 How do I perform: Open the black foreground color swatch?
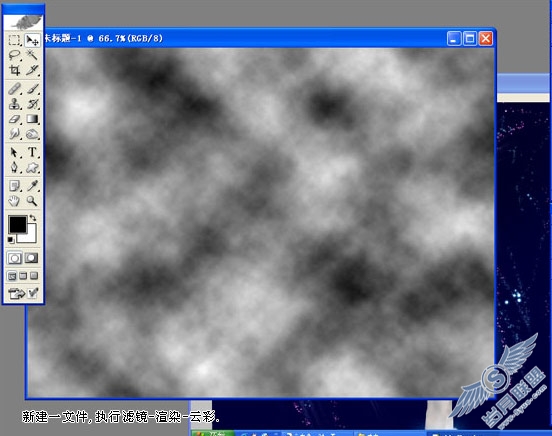click(x=17, y=224)
